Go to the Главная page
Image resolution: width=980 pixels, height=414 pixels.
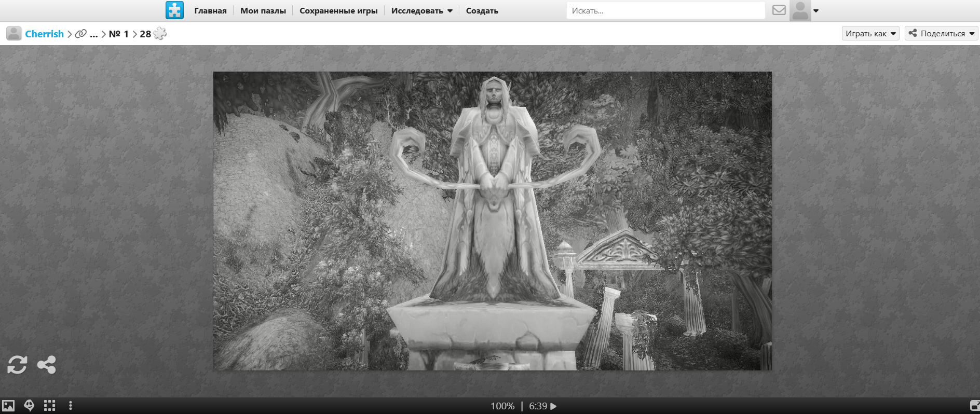tap(210, 11)
